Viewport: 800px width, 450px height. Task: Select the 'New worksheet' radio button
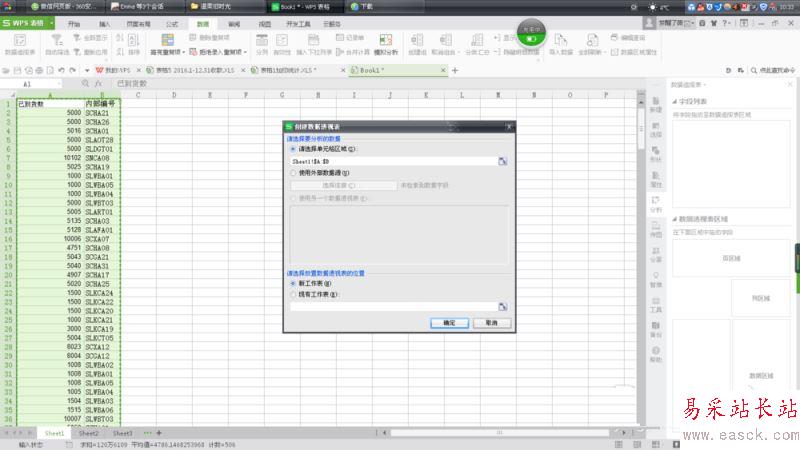pos(293,283)
